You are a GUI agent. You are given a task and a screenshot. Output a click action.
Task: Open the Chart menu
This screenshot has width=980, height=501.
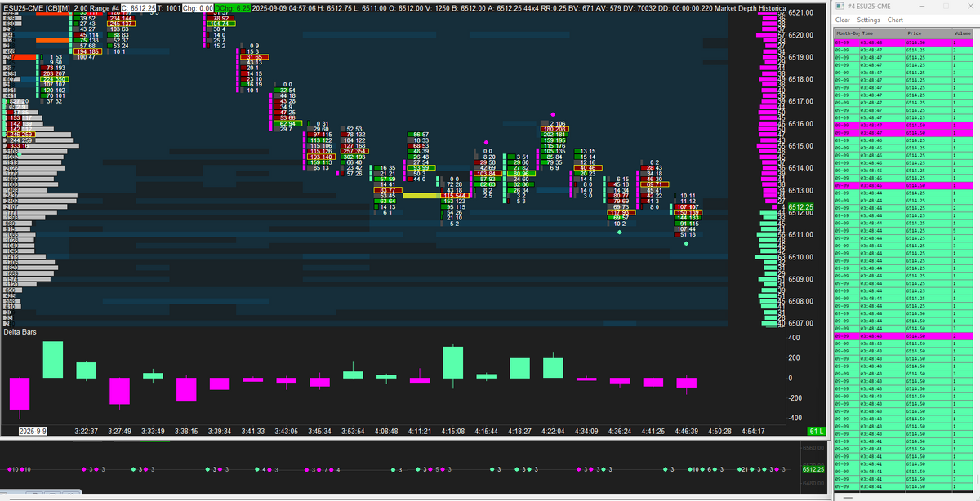pos(895,20)
